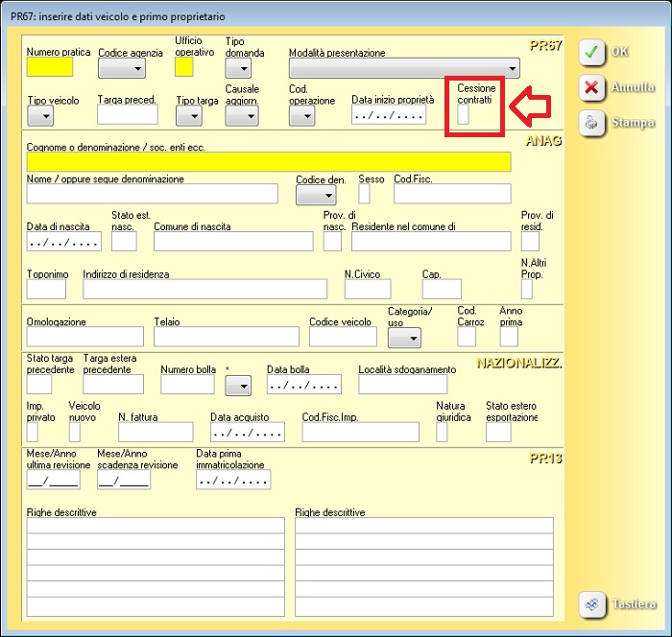The width and height of the screenshot is (672, 637).
Task: Click the Cessione contratti box
Action: click(x=464, y=115)
